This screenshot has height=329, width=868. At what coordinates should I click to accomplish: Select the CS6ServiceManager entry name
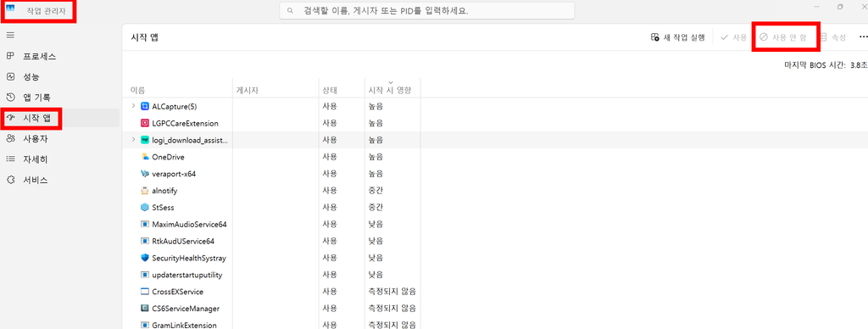186,309
